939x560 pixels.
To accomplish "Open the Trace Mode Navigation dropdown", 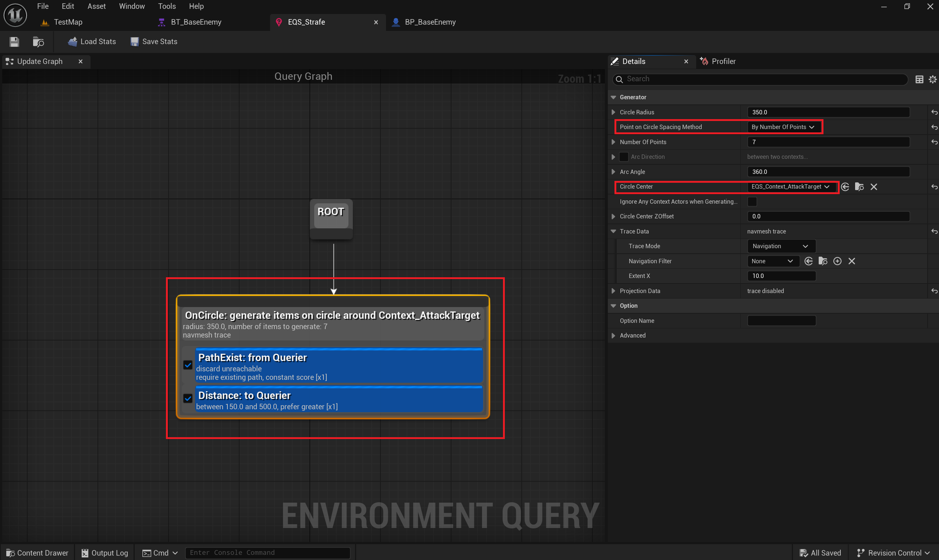I will (780, 246).
